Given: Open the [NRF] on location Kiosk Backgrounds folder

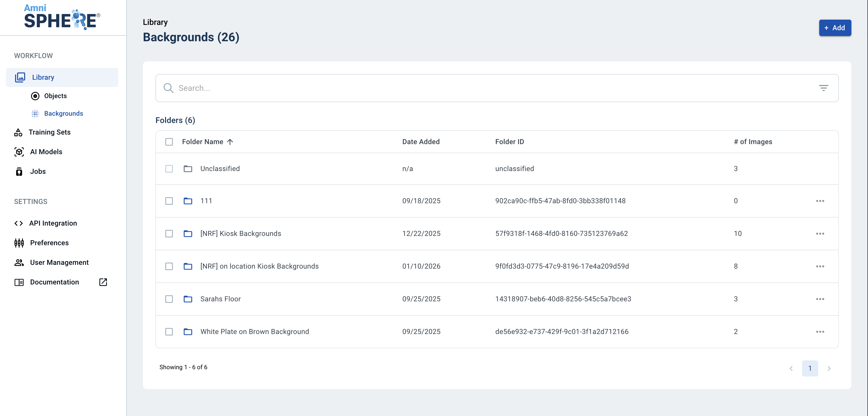Looking at the screenshot, I should coord(259,266).
